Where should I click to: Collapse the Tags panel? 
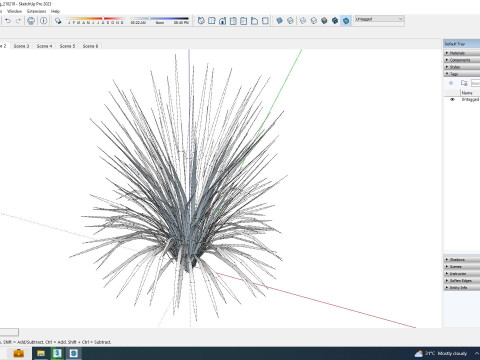(x=462, y=74)
